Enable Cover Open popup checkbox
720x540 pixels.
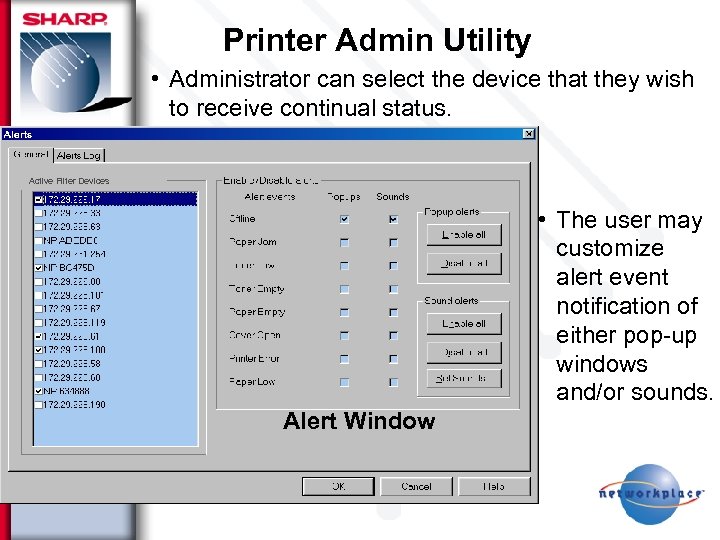(344, 336)
